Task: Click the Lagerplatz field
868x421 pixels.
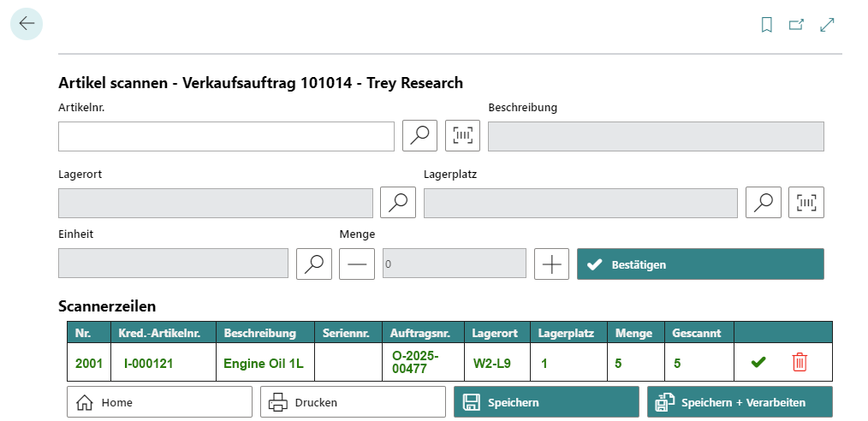Action: (580, 203)
